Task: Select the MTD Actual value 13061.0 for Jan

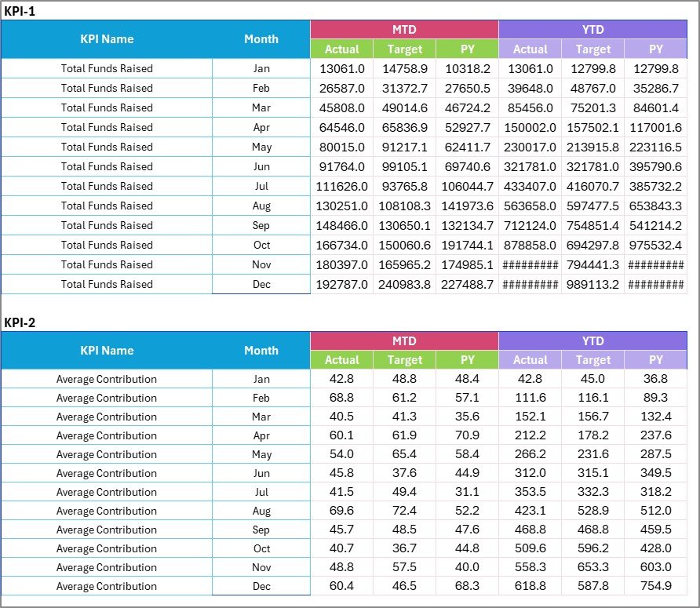Action: [x=342, y=68]
